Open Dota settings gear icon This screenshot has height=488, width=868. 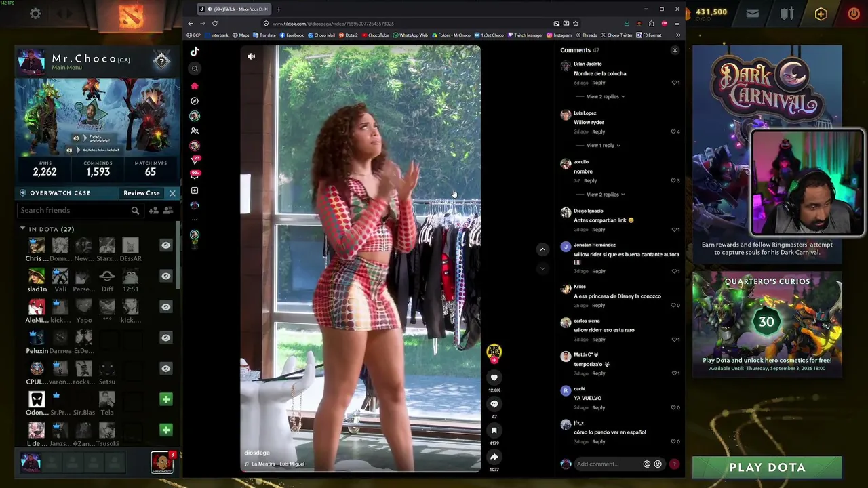pyautogui.click(x=35, y=14)
